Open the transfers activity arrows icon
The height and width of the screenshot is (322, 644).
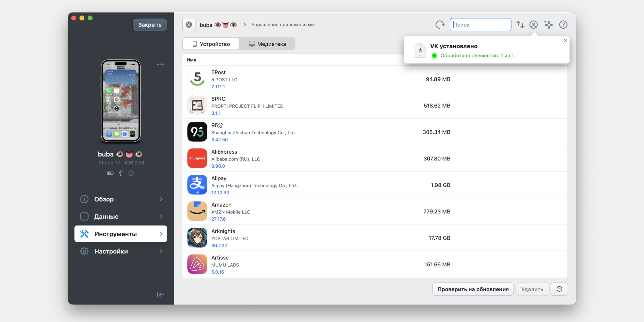coord(520,25)
